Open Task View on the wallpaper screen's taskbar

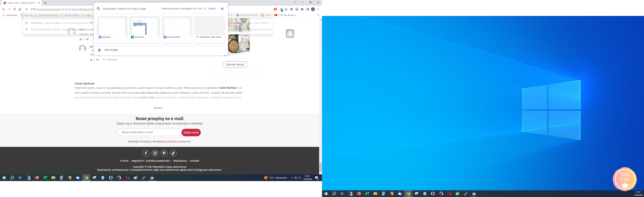point(342,194)
